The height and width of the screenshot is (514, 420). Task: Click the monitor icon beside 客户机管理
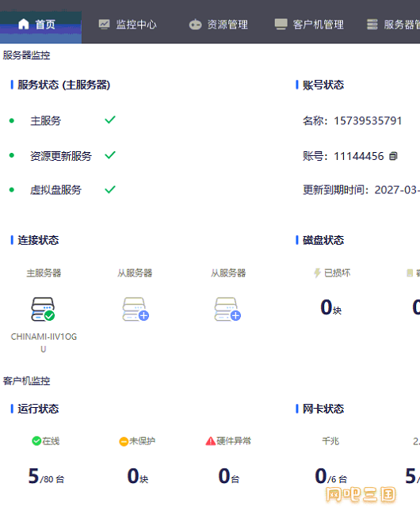click(x=281, y=25)
